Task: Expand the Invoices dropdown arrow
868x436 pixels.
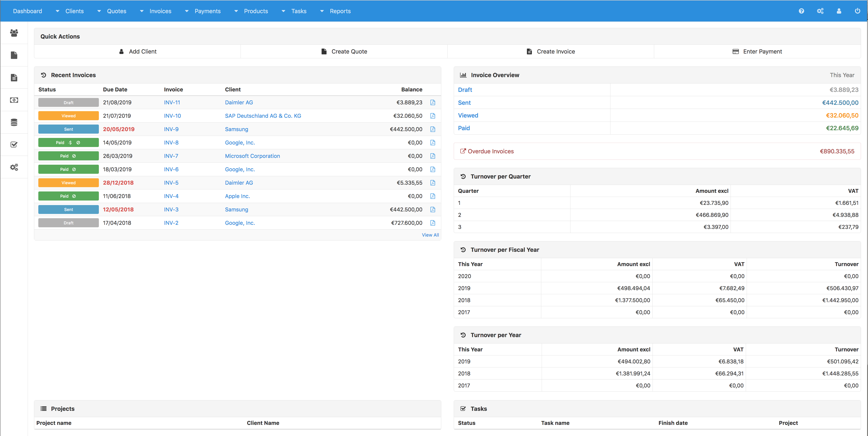Action: [142, 11]
